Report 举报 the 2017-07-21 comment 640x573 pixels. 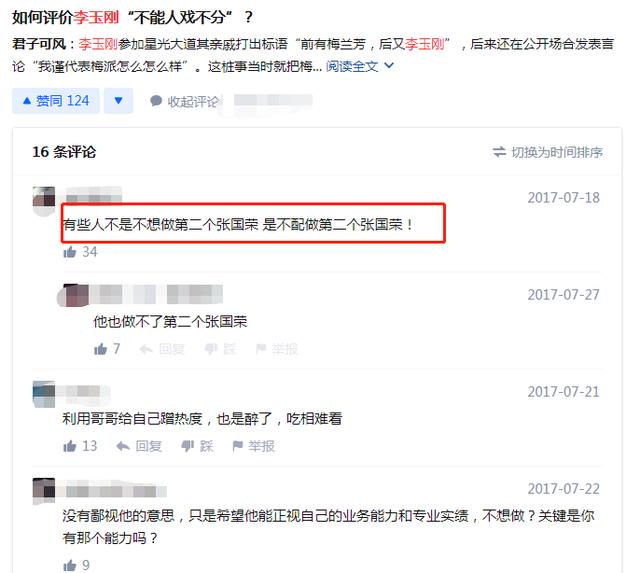[x=253, y=446]
